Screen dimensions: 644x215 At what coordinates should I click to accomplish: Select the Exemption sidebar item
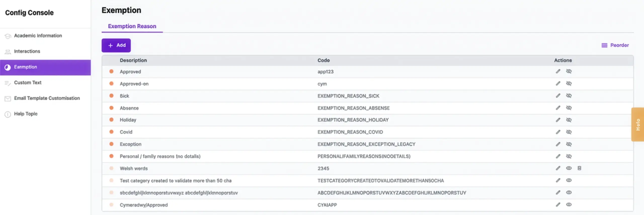pos(45,67)
